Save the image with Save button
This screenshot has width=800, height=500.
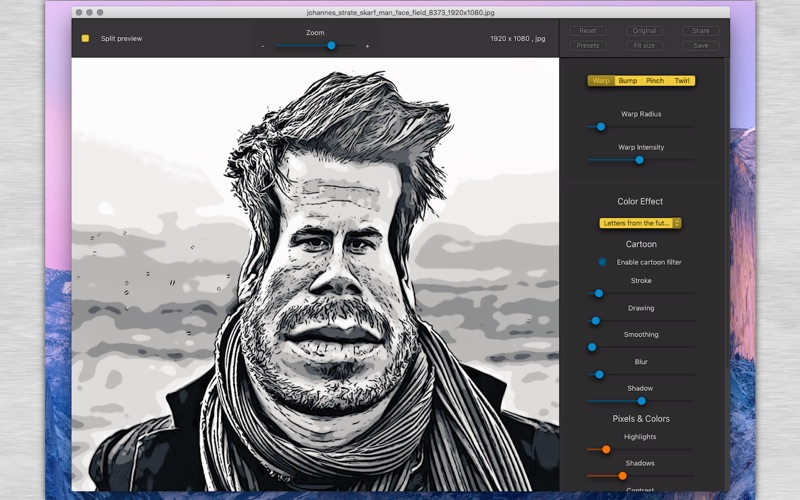pyautogui.click(x=700, y=45)
